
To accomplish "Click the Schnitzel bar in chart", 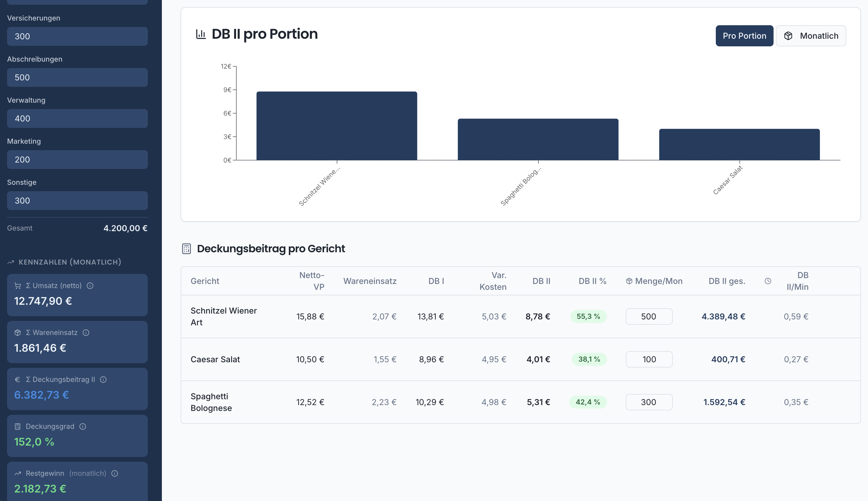I will (x=337, y=126).
